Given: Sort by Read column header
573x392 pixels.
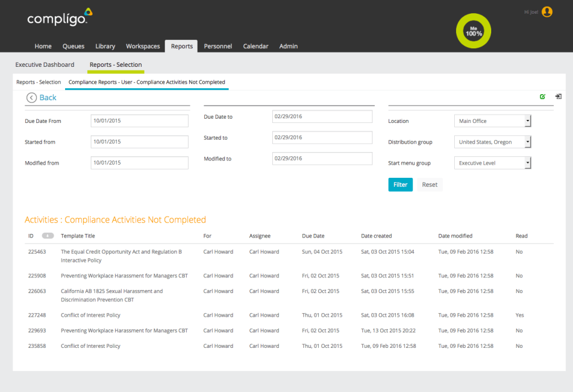Looking at the screenshot, I should (522, 236).
